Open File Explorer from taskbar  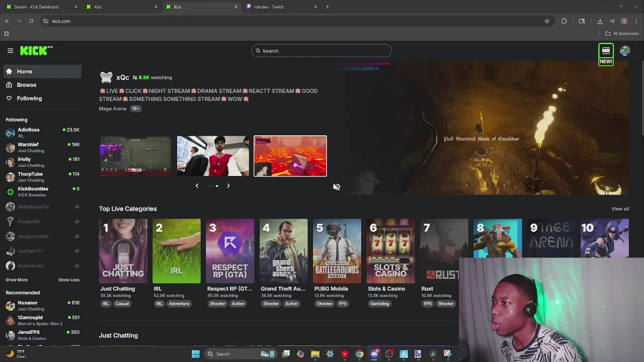[315, 354]
